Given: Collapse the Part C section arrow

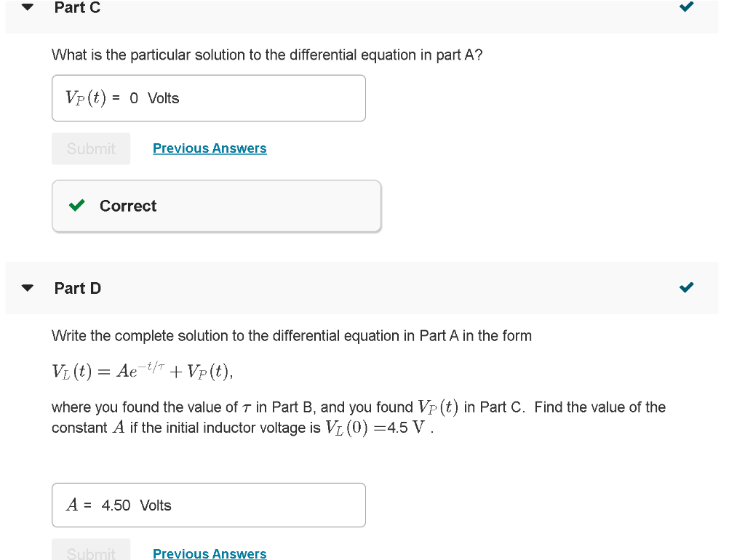Looking at the screenshot, I should tap(28, 7).
